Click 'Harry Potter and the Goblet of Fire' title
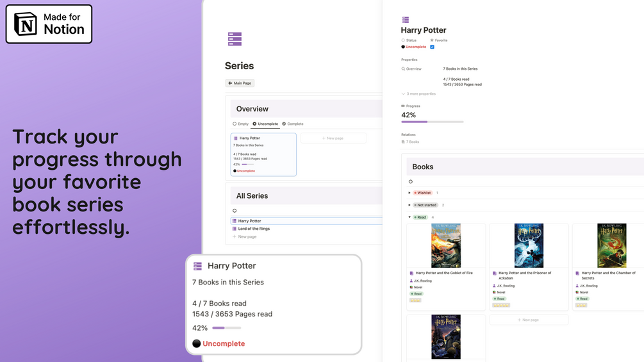The height and width of the screenshot is (362, 644). pos(444,273)
